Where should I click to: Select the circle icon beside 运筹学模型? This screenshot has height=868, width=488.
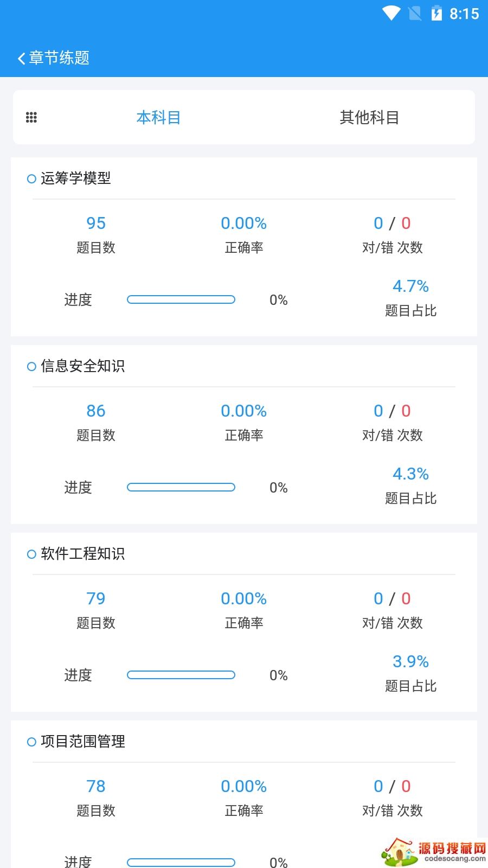pos(31,178)
